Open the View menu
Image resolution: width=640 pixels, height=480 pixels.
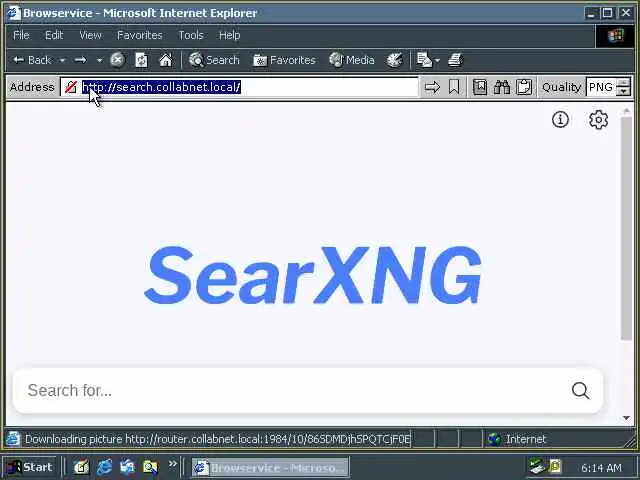coord(90,36)
